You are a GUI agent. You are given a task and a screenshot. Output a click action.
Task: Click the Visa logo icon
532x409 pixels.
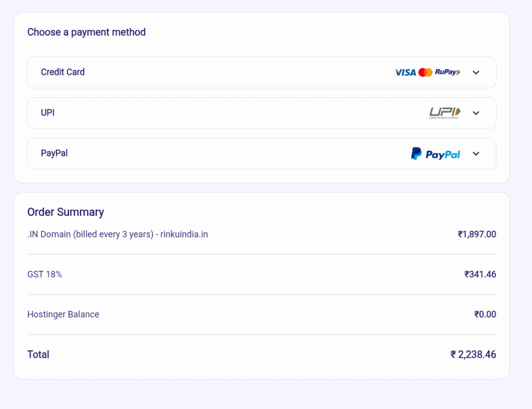[x=405, y=73]
